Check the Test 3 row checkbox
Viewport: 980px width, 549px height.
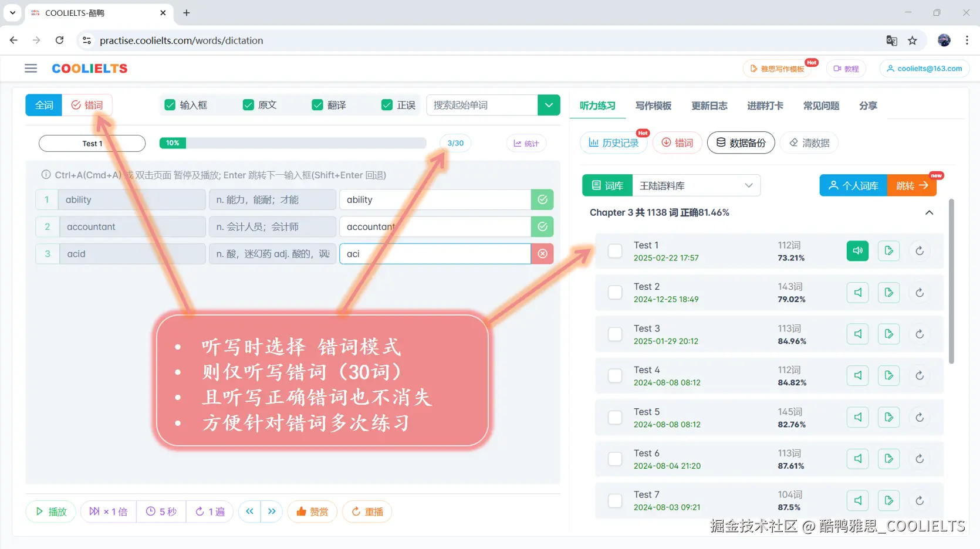[615, 334]
